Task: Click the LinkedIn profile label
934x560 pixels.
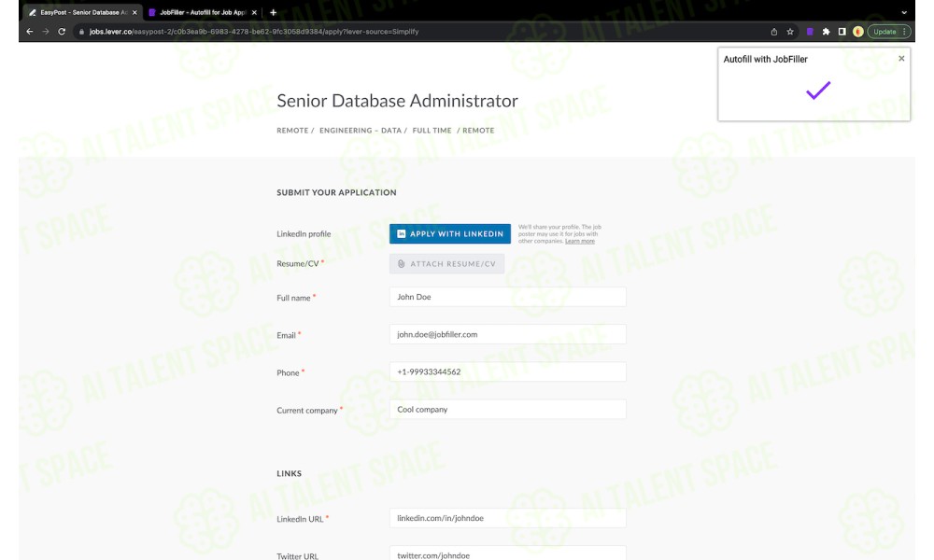Action: (304, 234)
